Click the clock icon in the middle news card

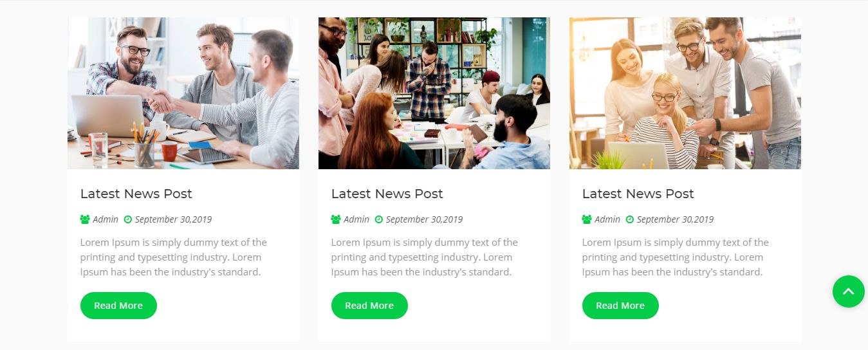[x=378, y=219]
